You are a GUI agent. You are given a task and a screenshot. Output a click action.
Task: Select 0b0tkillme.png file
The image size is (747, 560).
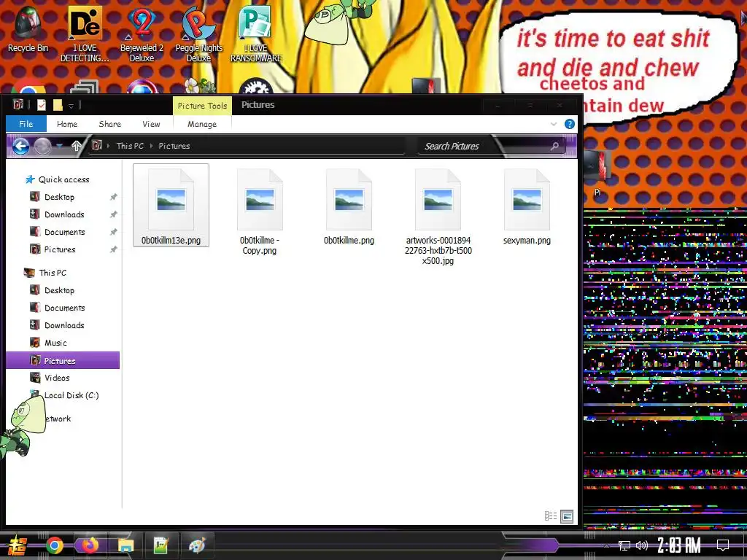pos(349,207)
